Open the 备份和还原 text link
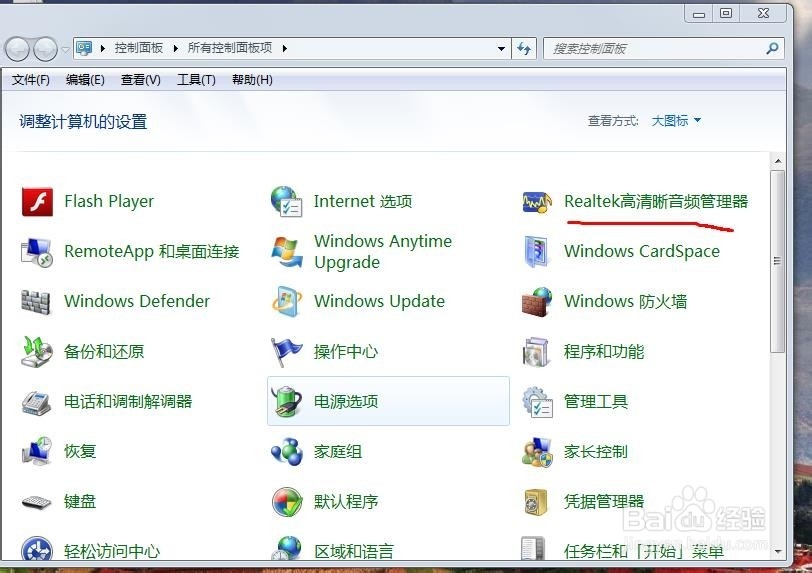Image resolution: width=812 pixels, height=573 pixels. point(104,352)
